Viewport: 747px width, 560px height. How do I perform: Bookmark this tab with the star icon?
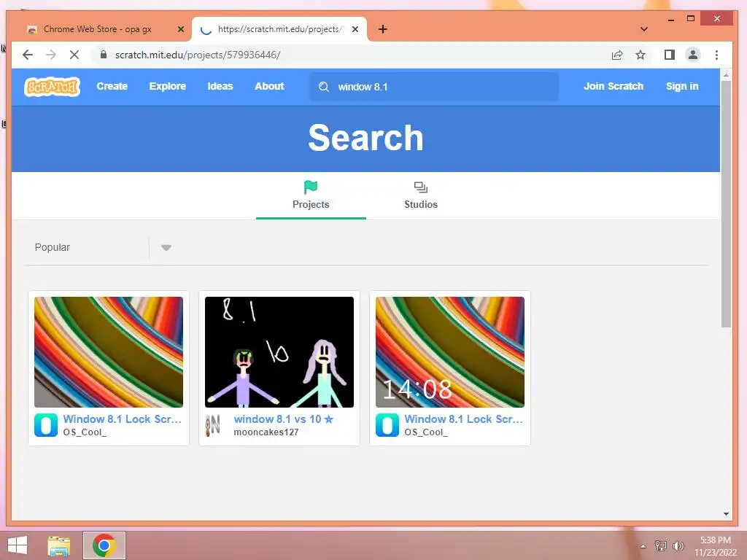tap(640, 55)
